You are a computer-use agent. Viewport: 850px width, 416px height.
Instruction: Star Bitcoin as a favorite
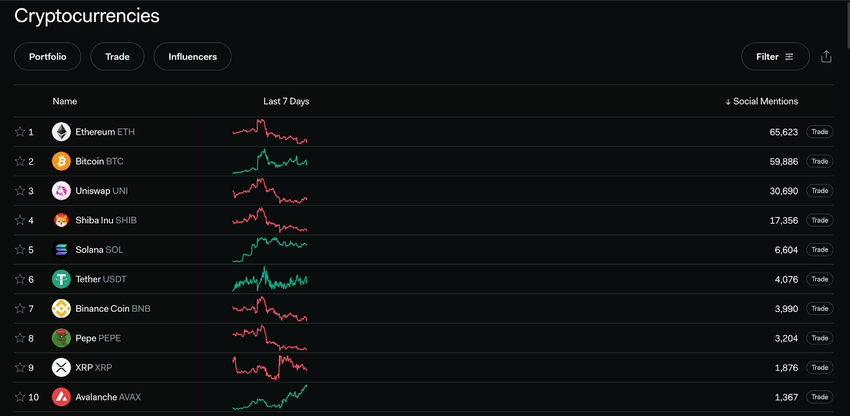[x=20, y=161]
